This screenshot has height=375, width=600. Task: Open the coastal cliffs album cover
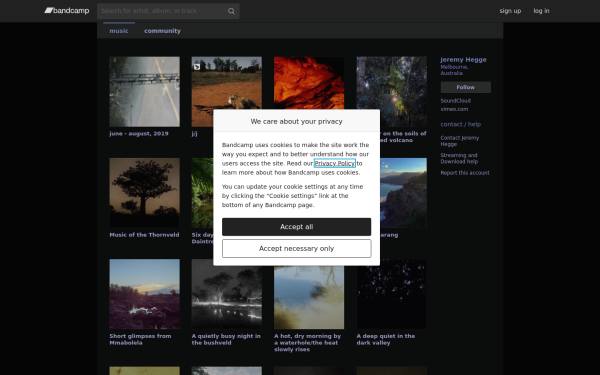point(403,193)
